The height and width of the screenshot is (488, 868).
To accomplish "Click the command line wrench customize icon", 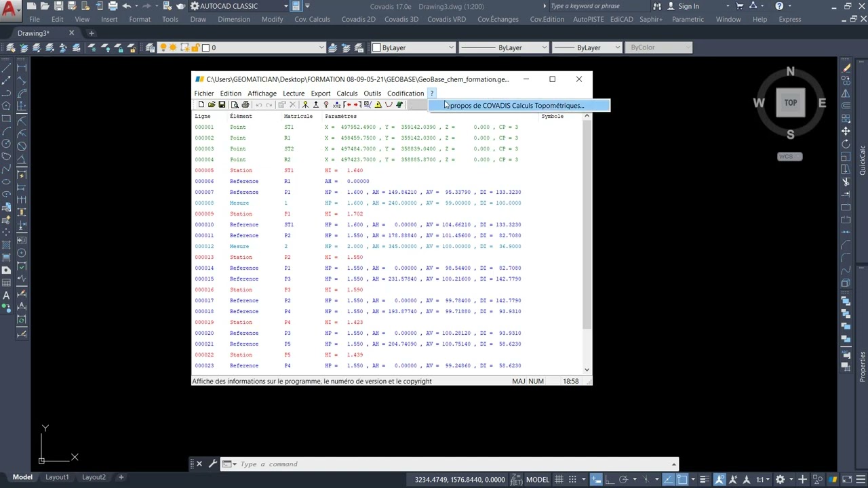I will tap(212, 464).
